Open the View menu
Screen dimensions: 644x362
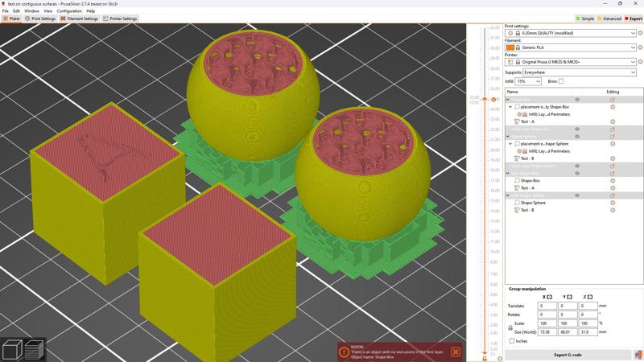(x=48, y=11)
